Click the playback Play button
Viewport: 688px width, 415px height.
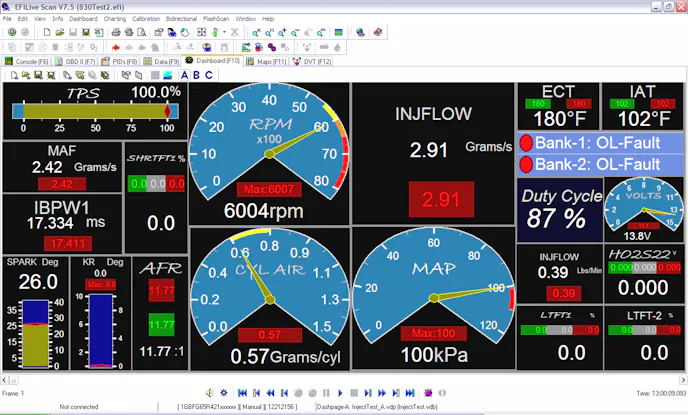[340, 393]
